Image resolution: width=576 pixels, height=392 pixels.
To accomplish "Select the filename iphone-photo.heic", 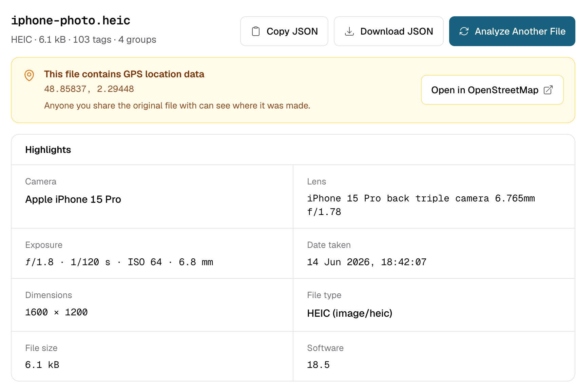I will pos(71,20).
